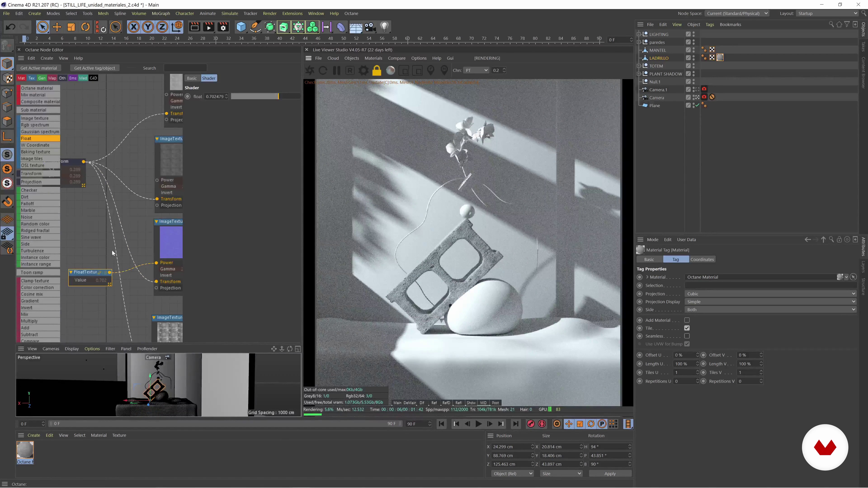
Task: Click Render to Picture Viewer icon
Action: pyautogui.click(x=209, y=27)
